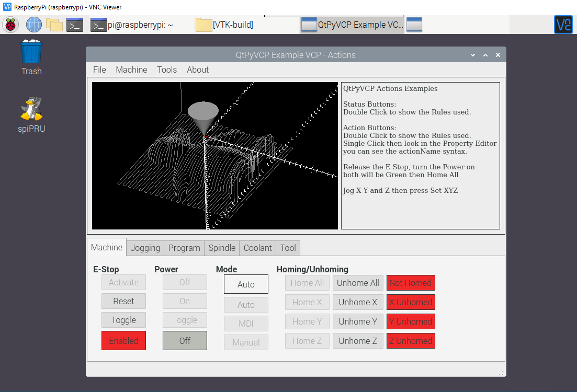Open the File menu
The image size is (577, 392).
coord(99,70)
